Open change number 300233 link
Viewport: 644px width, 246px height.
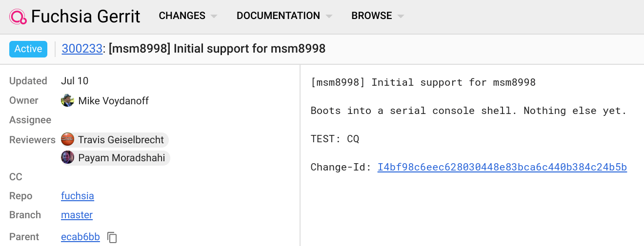(x=82, y=49)
